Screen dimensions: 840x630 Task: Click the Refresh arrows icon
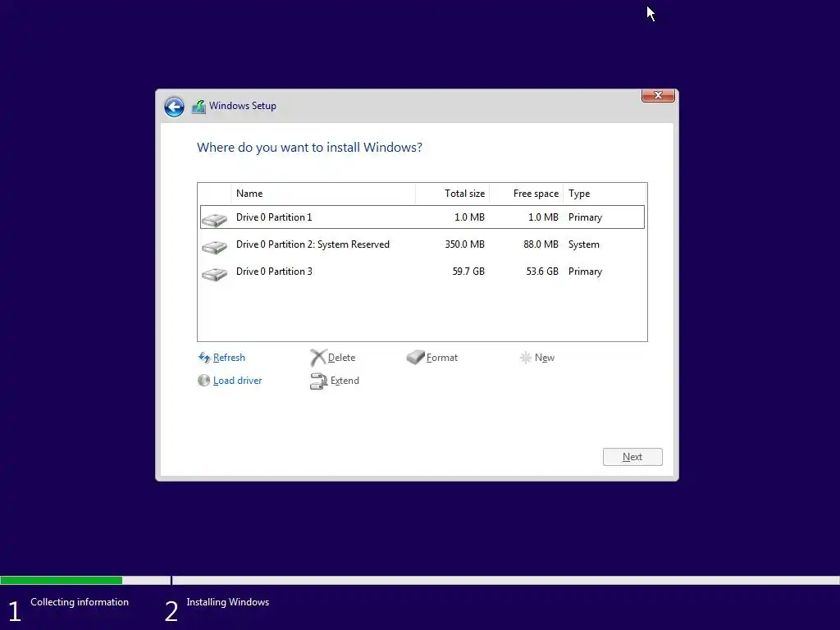click(204, 358)
